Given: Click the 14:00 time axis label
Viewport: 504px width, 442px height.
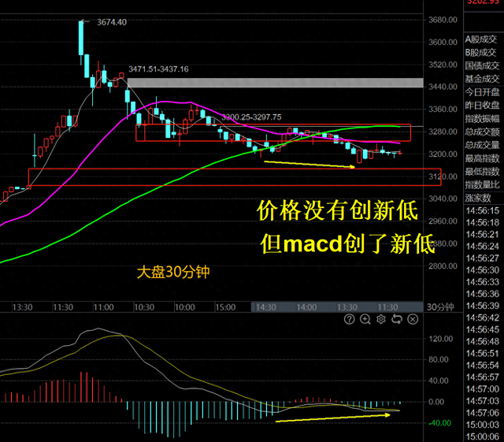Looking at the screenshot, I should [x=306, y=307].
